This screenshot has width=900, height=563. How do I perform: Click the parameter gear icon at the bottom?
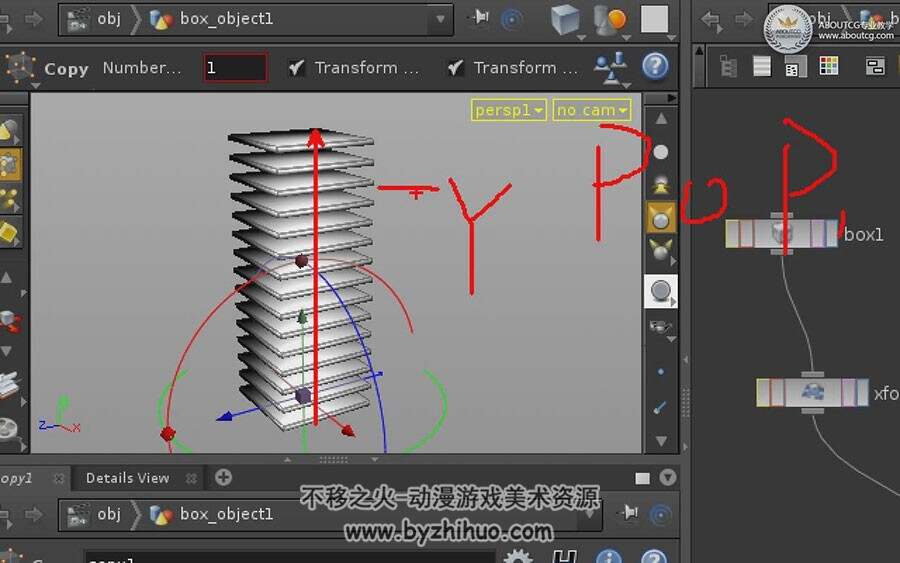click(518, 556)
